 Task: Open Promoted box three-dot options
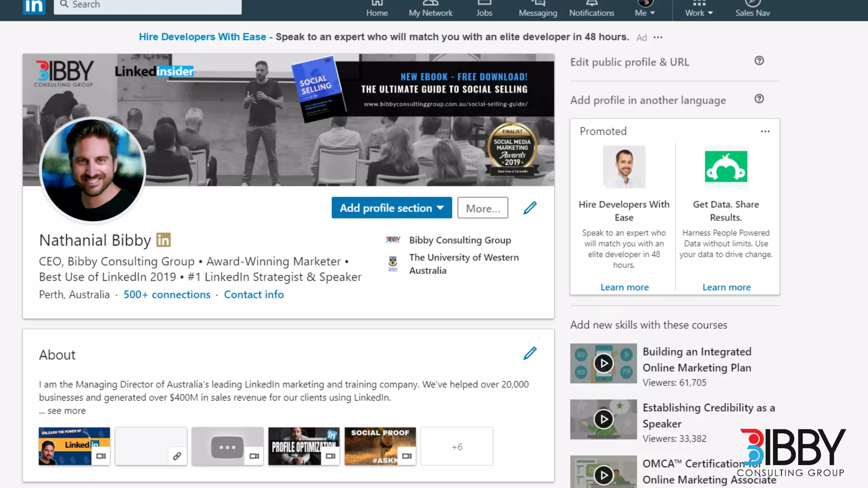765,131
